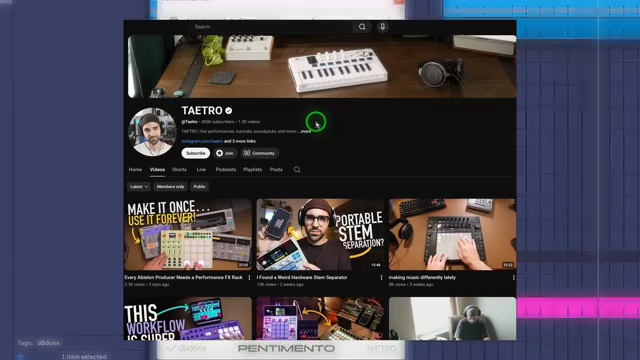Open the video thumbnail of person with headphones

coord(452,318)
